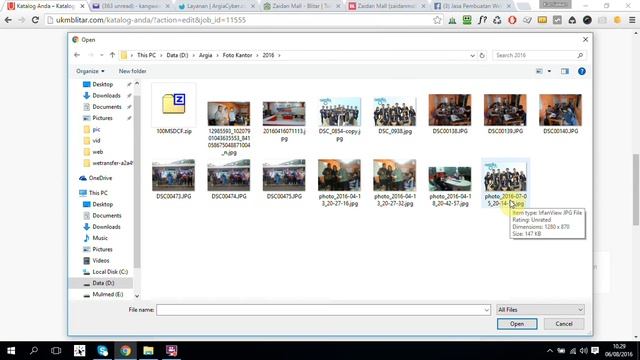Click the Chrome address bar URL
This screenshot has width=640, height=360.
[151, 20]
